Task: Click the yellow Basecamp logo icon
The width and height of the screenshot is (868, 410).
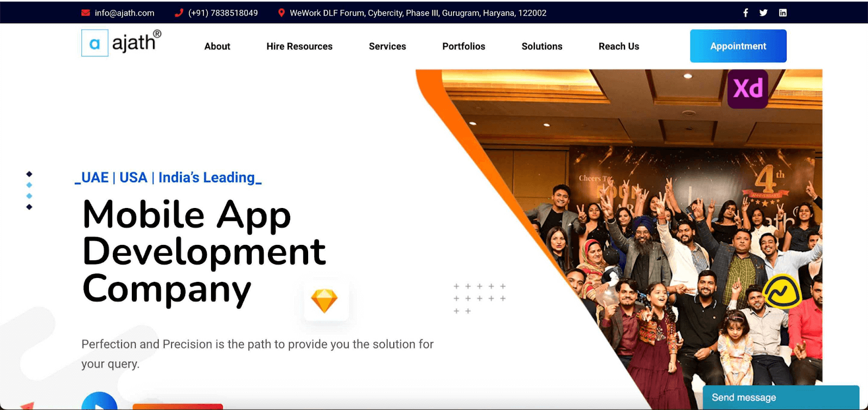Action: click(x=782, y=292)
